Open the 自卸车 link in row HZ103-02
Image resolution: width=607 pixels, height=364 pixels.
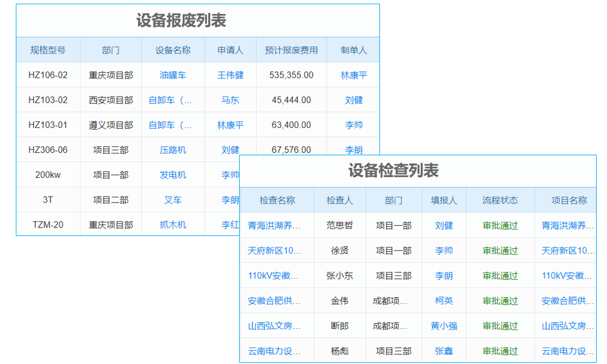[x=172, y=99]
